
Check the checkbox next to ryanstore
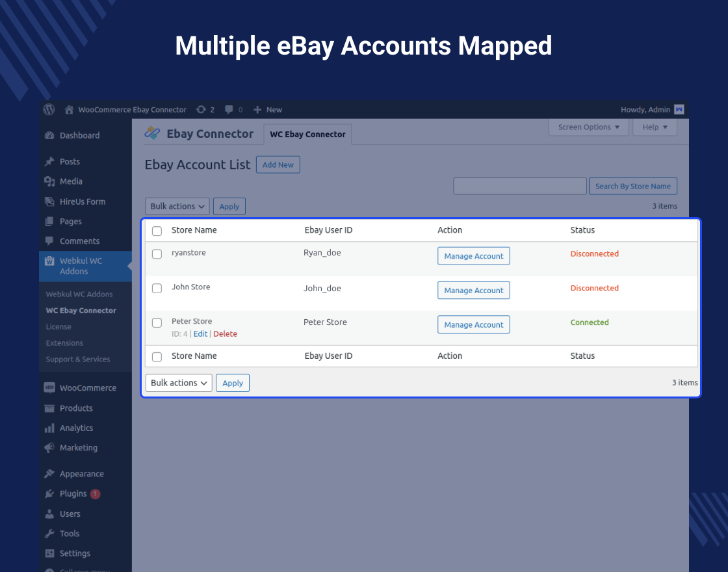click(x=157, y=254)
